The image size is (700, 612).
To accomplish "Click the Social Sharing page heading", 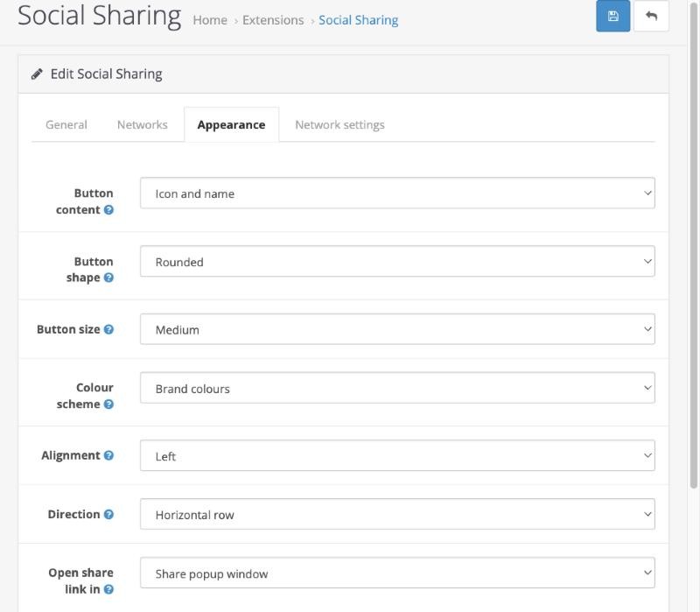I will click(99, 16).
